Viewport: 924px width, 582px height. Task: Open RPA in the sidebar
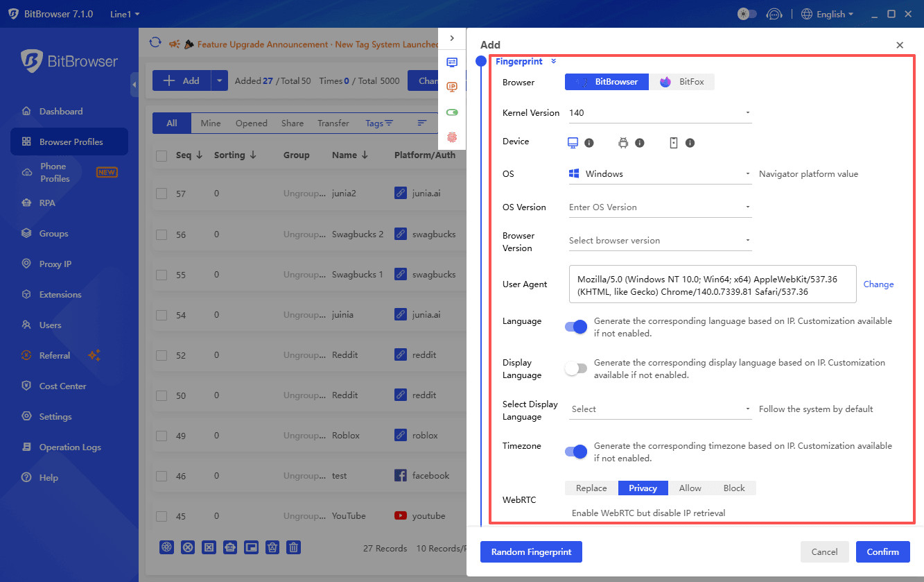[69, 203]
